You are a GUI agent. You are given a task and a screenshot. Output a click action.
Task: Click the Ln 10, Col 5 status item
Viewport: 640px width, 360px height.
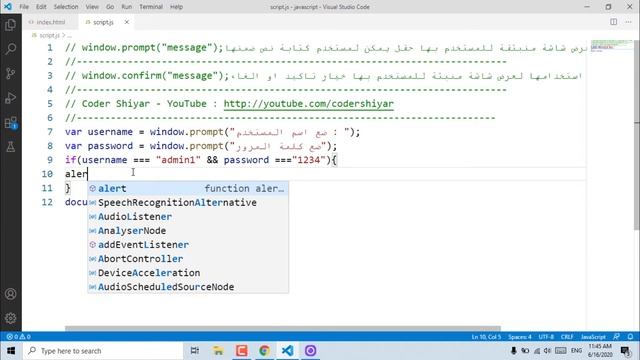(486, 337)
